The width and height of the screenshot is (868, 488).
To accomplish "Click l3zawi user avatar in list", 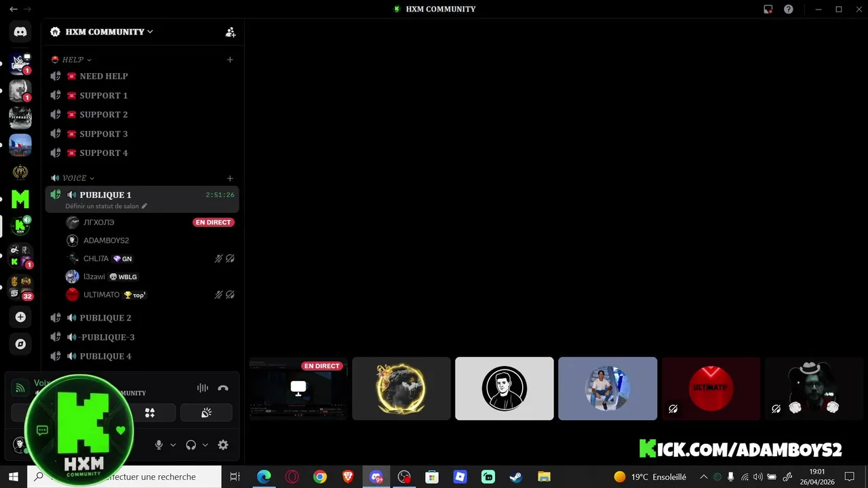I will (x=73, y=277).
